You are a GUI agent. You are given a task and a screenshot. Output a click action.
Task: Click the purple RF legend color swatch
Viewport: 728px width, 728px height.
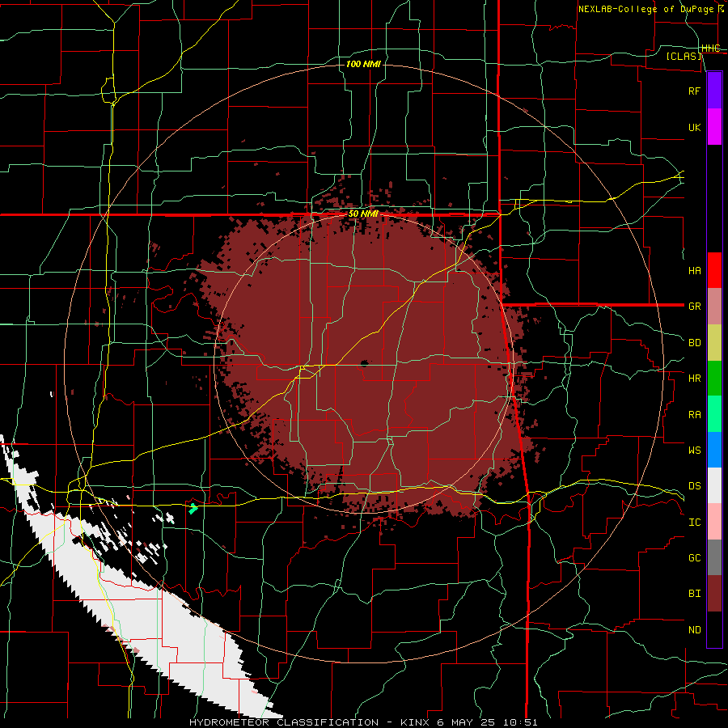coord(714,91)
